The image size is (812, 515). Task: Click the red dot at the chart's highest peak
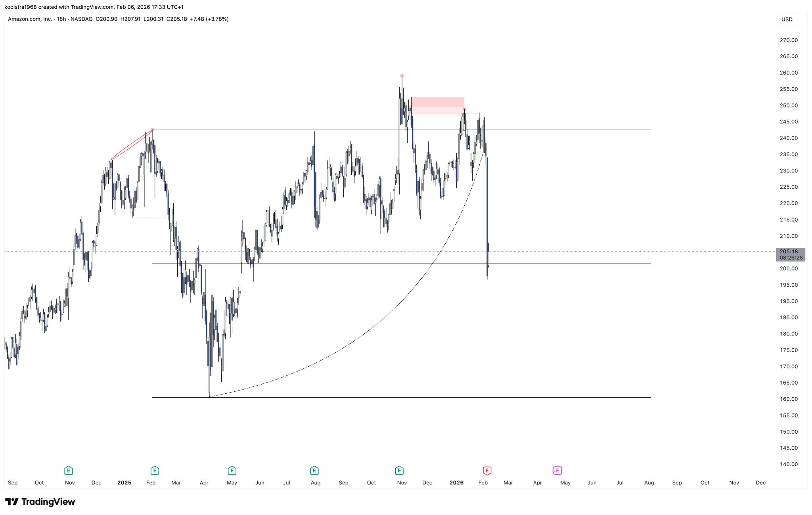[x=402, y=76]
